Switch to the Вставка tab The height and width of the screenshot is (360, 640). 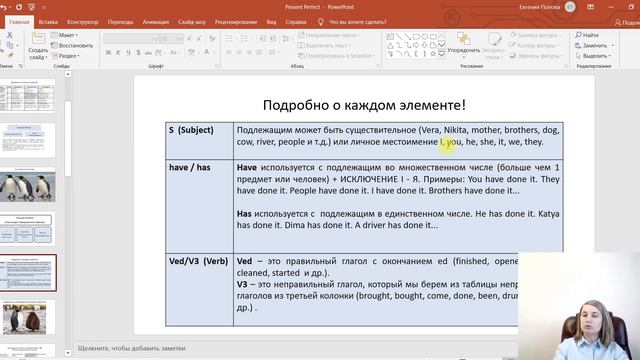click(x=48, y=22)
